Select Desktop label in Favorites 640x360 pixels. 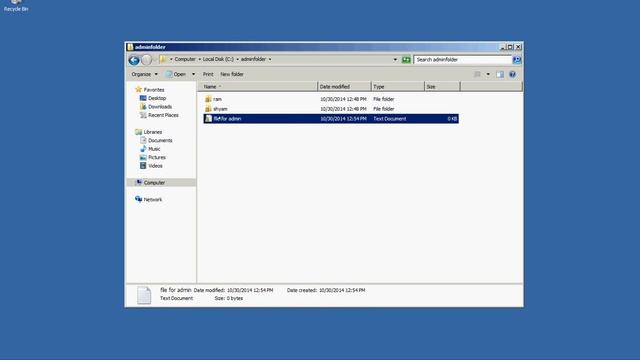coord(157,98)
